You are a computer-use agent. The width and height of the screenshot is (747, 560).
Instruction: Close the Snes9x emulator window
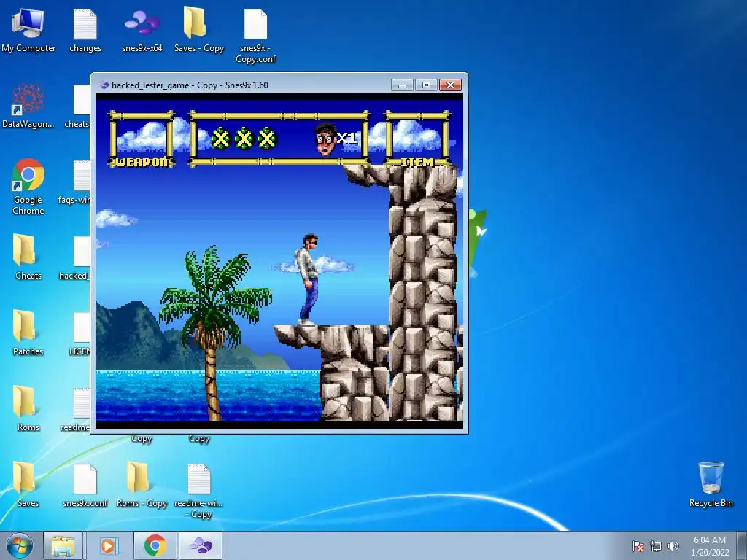[x=450, y=85]
